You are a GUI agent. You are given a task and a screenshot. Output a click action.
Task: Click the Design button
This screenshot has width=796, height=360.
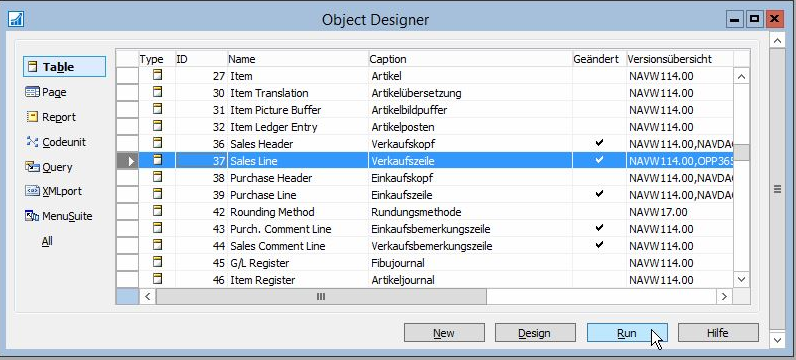pyautogui.click(x=535, y=333)
